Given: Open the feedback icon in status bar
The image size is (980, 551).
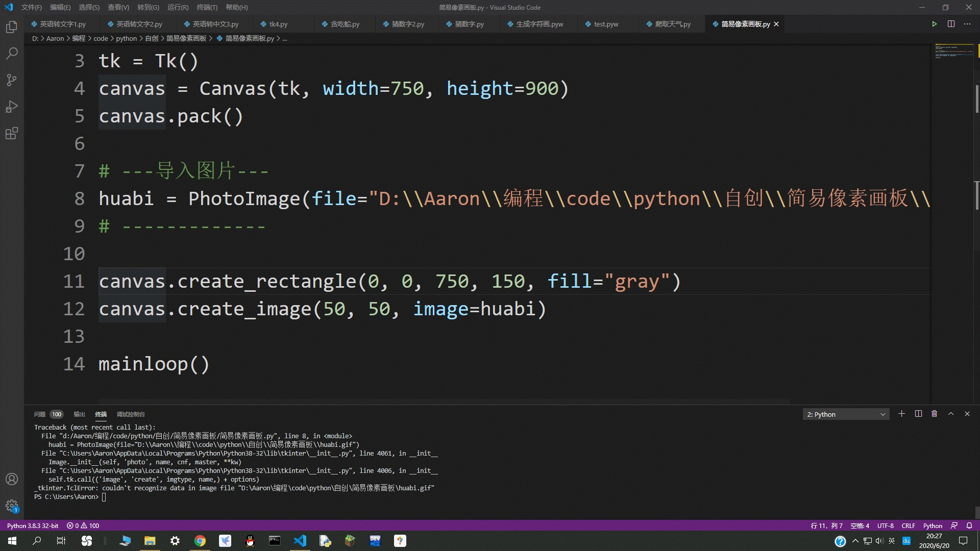Looking at the screenshot, I should (954, 525).
